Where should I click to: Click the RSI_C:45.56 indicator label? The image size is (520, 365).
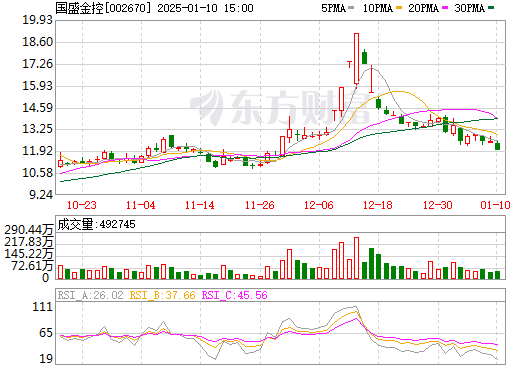pos(235,295)
